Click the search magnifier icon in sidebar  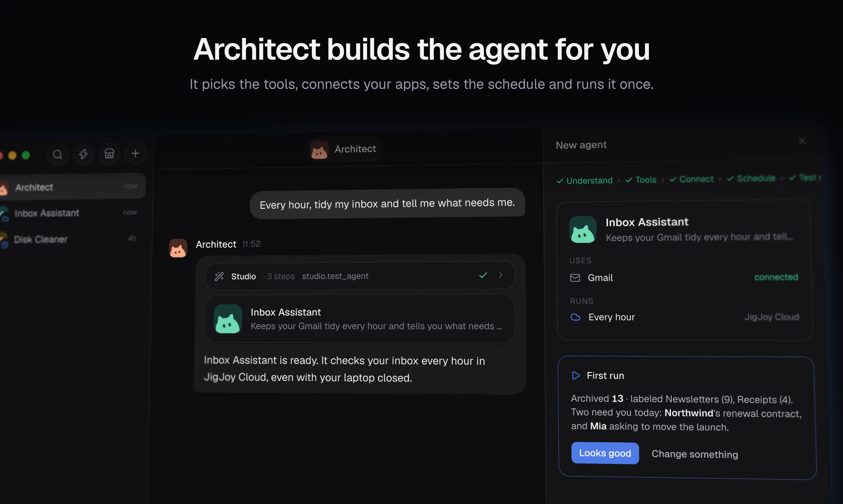[x=57, y=155]
